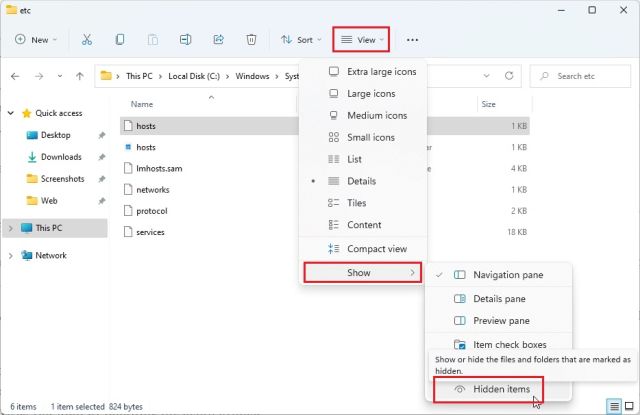Open recent locations dropdown arrow
Screen dimensions: 640x415
click(x=60, y=76)
